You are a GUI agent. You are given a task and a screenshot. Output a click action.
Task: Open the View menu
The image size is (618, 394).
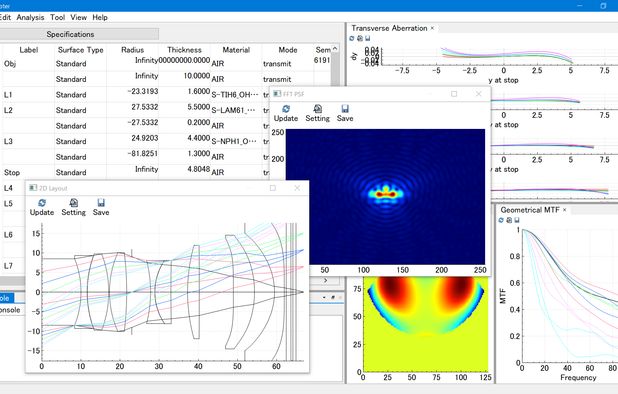pyautogui.click(x=78, y=17)
